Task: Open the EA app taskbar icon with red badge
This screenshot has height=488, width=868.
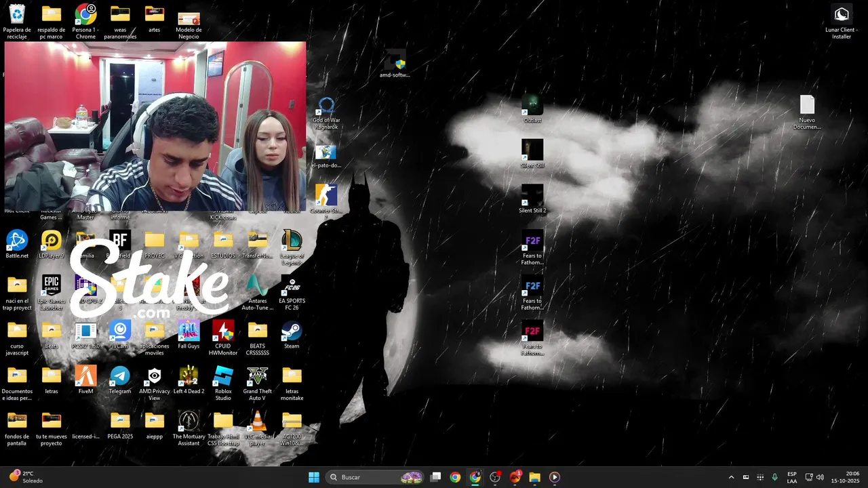Action: tap(515, 477)
